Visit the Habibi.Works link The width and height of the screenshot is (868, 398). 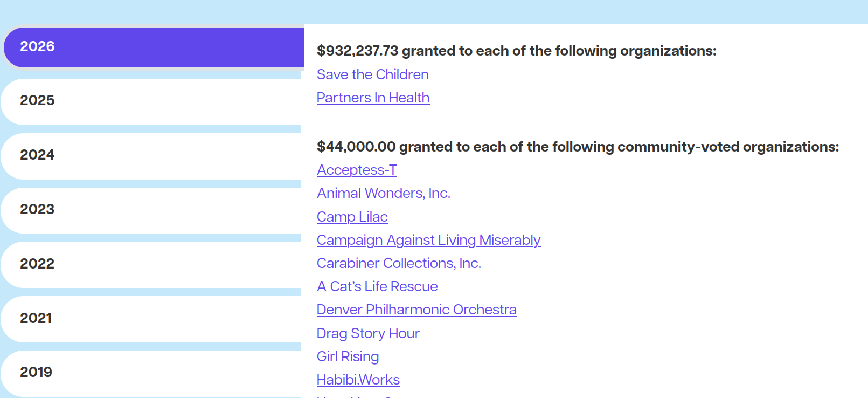358,380
